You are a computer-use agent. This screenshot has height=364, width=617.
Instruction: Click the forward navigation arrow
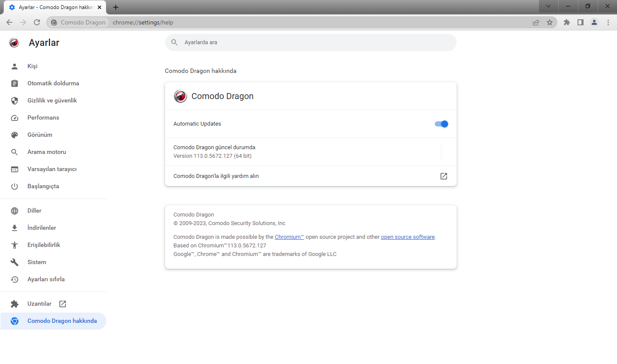[23, 22]
